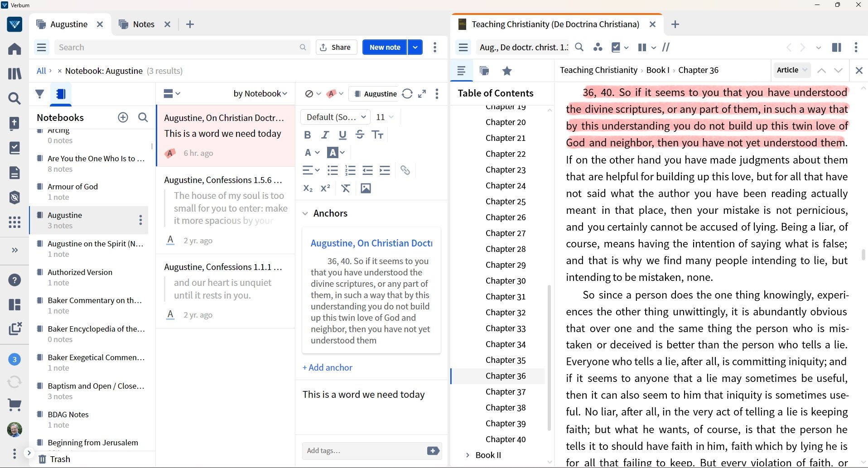Click the Add anchor link

[x=328, y=367]
